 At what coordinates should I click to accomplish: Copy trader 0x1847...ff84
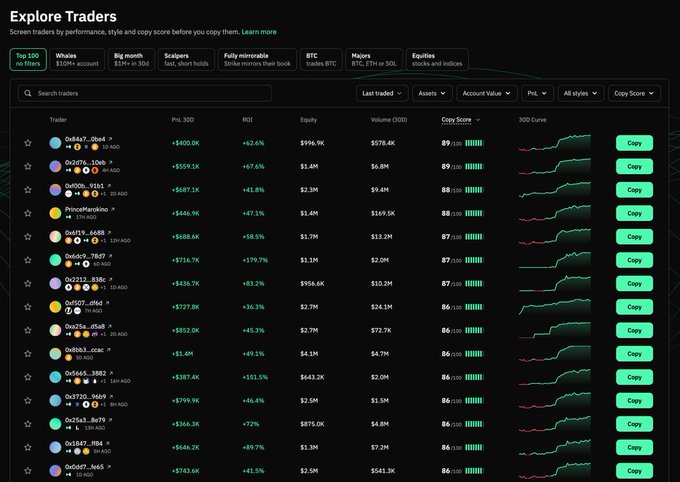tap(634, 447)
